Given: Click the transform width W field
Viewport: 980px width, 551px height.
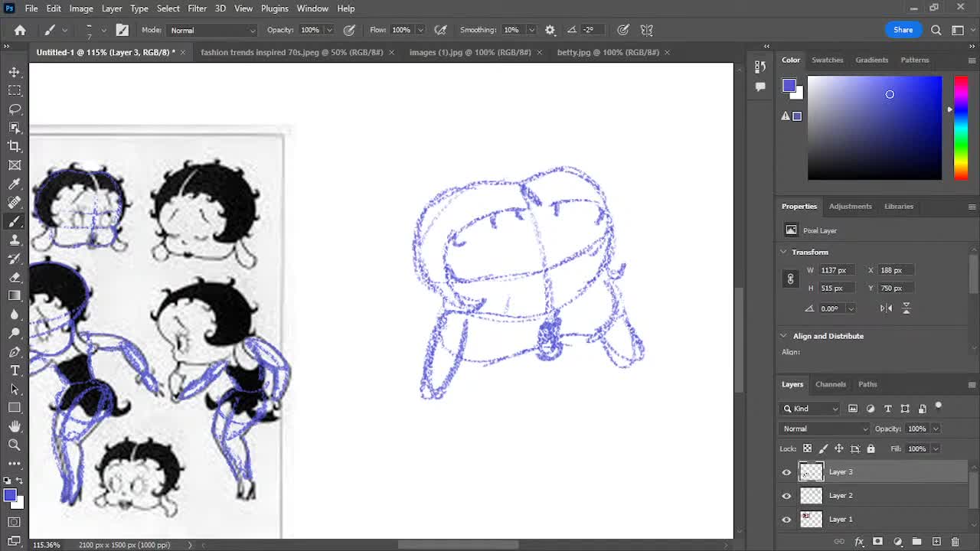Looking at the screenshot, I should click(x=835, y=270).
